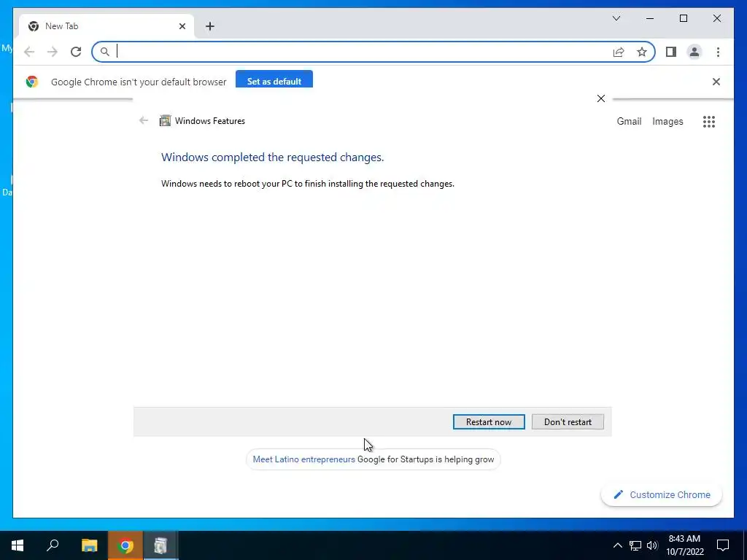Maximize the Chrome window
The image size is (747, 560).
[x=683, y=18]
